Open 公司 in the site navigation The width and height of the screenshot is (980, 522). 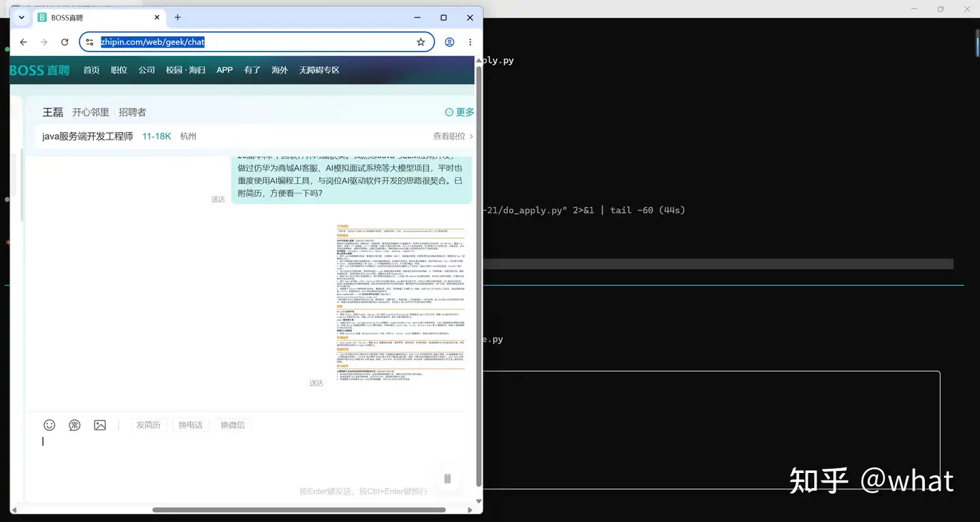[x=146, y=70]
